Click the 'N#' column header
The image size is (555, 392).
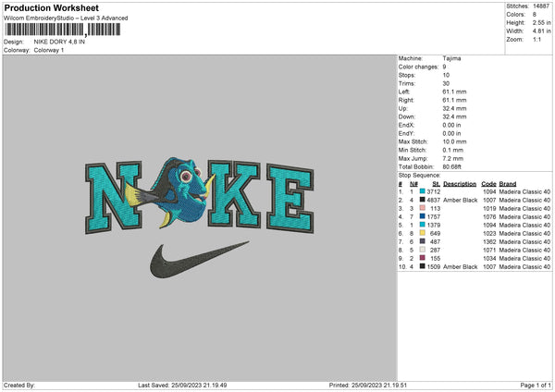click(x=413, y=184)
